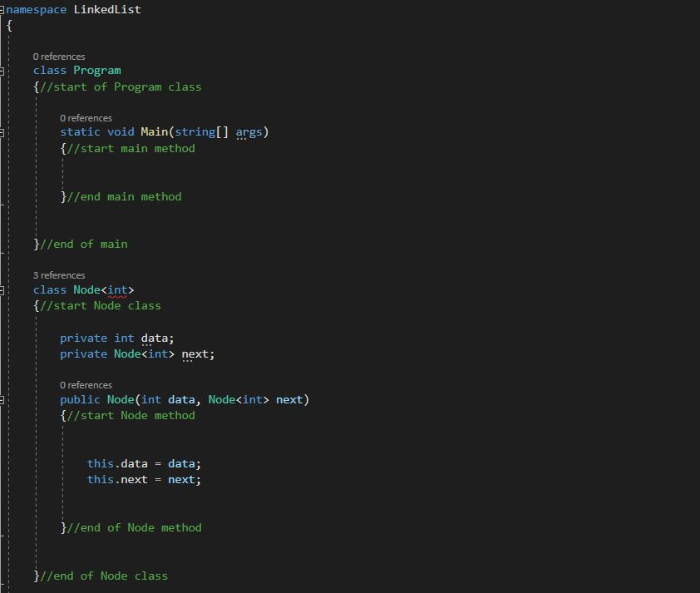Click the red-squiggled int in Node<int>
This screenshot has height=593, width=700.
[117, 289]
